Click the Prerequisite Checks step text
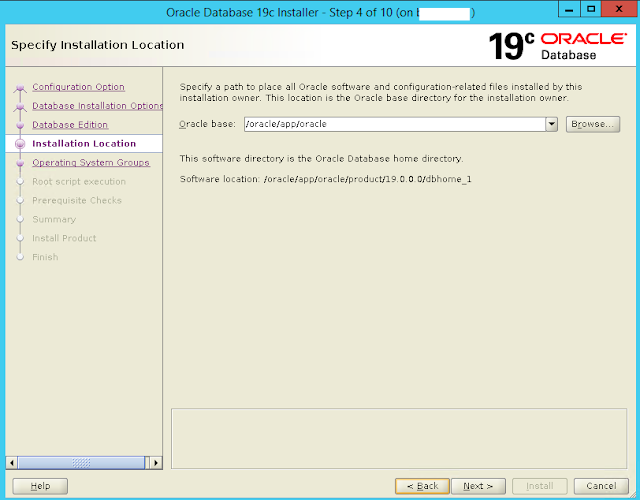The image size is (640, 500). 77,200
